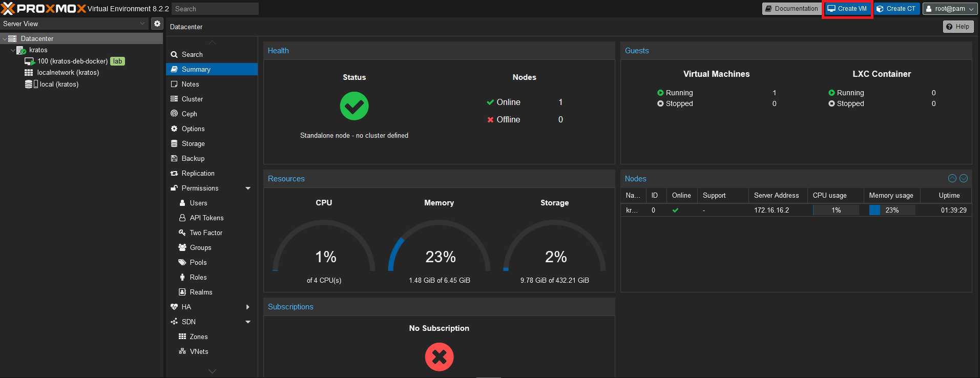The height and width of the screenshot is (378, 980).
Task: Click the API Tokens icon
Action: pyautogui.click(x=182, y=218)
